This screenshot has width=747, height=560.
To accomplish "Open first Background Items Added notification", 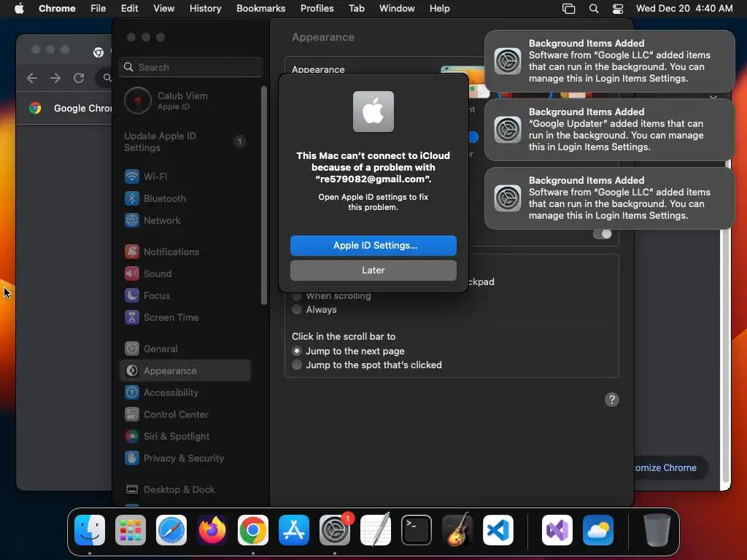I will pos(609,61).
